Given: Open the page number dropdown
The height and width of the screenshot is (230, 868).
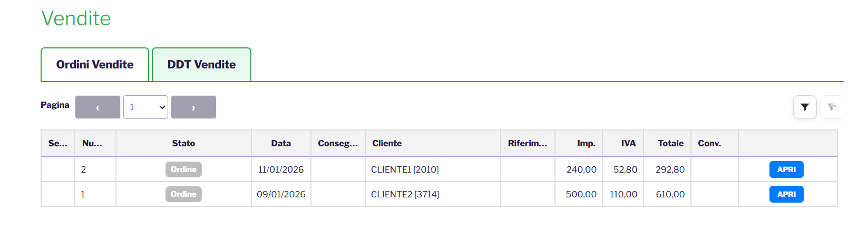Looking at the screenshot, I should tap(145, 107).
